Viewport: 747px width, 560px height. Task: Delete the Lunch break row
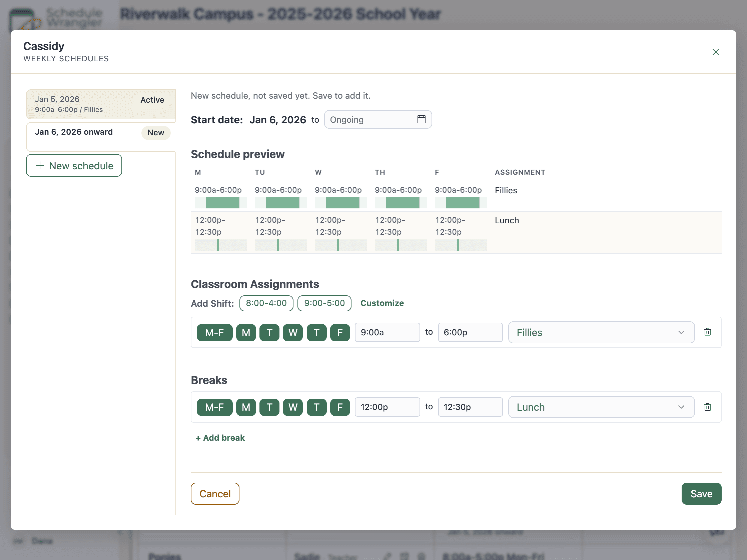click(x=708, y=407)
